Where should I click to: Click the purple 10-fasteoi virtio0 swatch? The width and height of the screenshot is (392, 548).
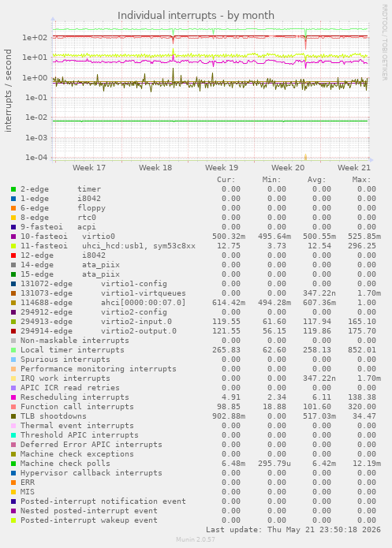[x=13, y=237]
